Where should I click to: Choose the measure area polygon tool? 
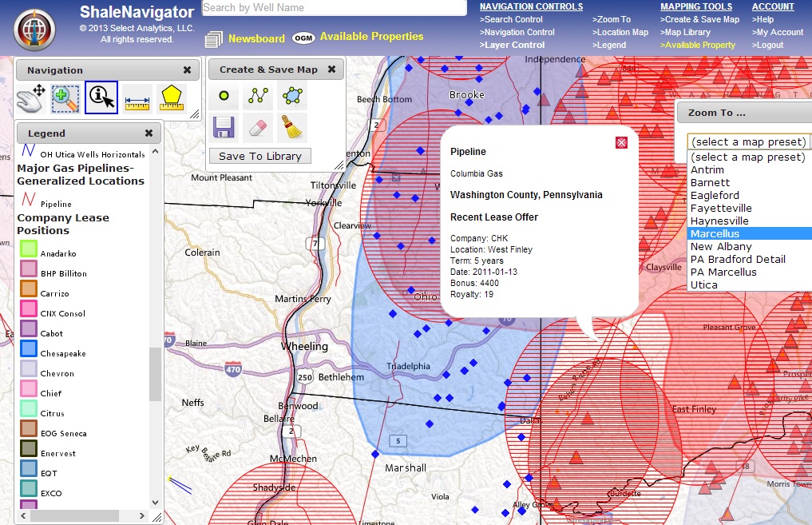172,98
